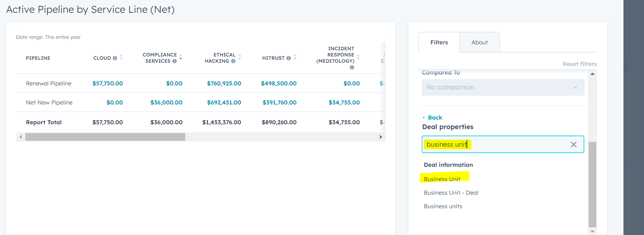Sort table by HITRUST column
Image resolution: width=644 pixels, height=235 pixels.
(295, 58)
